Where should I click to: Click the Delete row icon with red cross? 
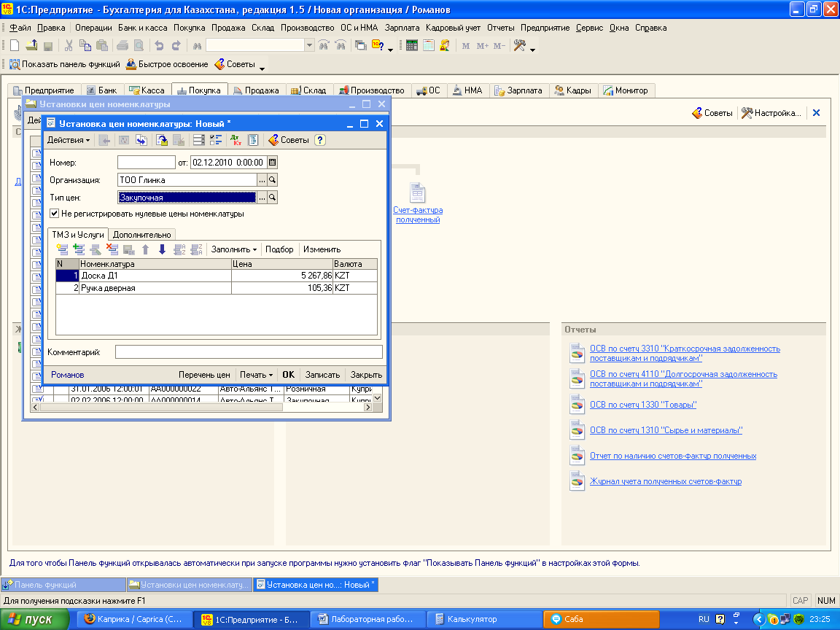[112, 249]
